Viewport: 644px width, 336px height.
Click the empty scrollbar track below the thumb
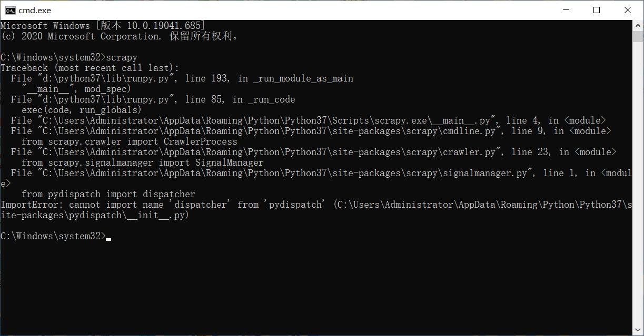coord(638,184)
